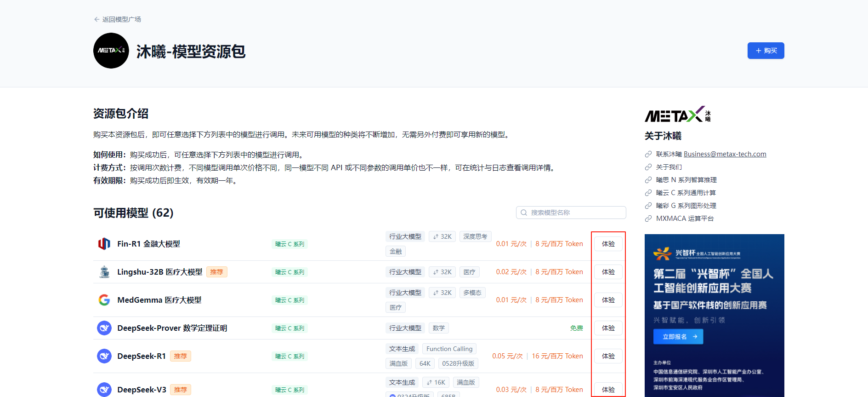Click 免费 price label for DeepSeek-Prover
The image size is (868, 397).
576,328
